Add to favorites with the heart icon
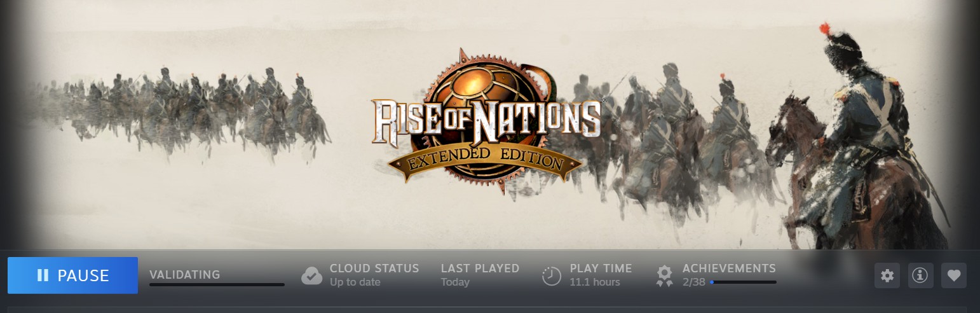The image size is (980, 313). click(x=954, y=275)
